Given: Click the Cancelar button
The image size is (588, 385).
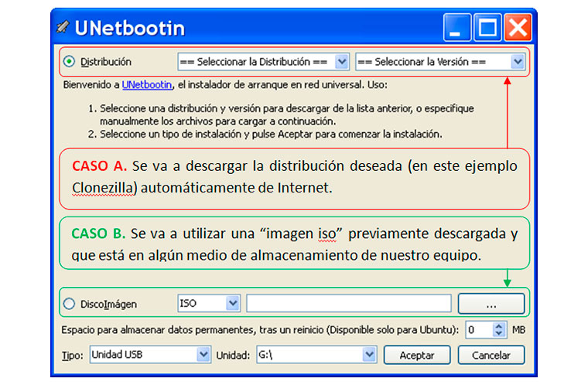Looking at the screenshot, I should coord(491,355).
